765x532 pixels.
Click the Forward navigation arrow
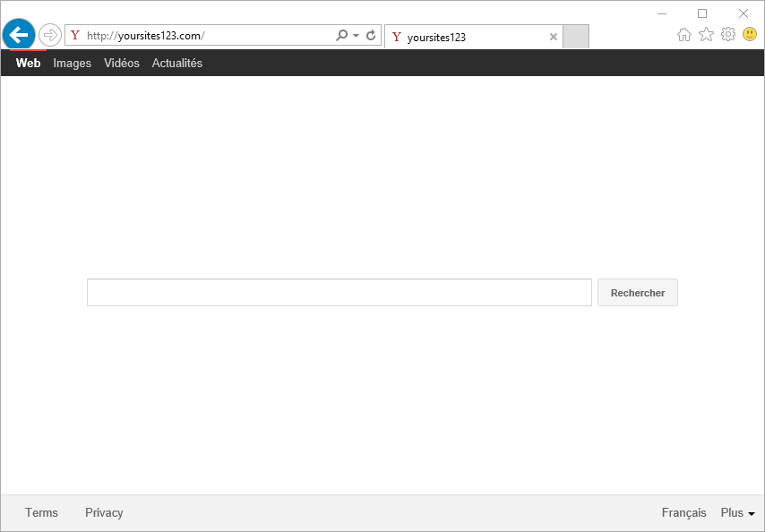[x=50, y=35]
